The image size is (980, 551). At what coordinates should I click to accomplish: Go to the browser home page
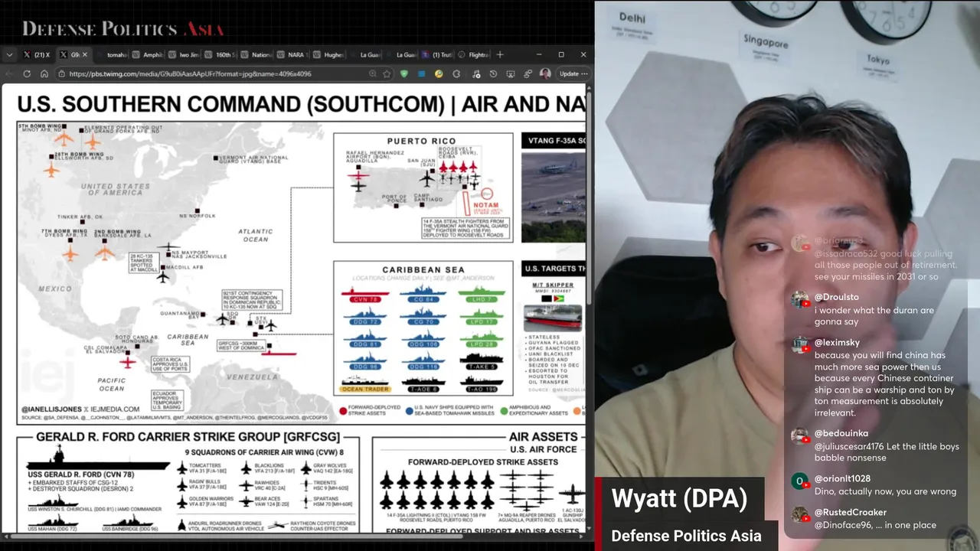[44, 73]
